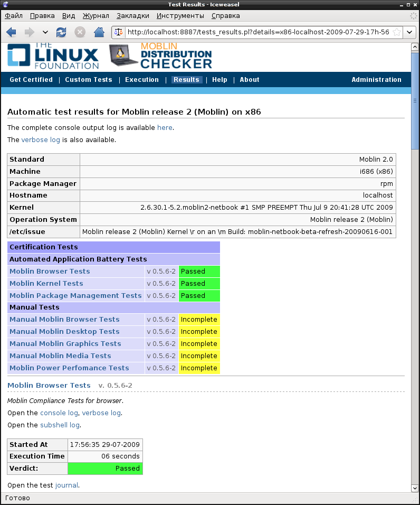Click the Started At time 17:56:35 29-07-2009
420x505 pixels.
(x=105, y=444)
